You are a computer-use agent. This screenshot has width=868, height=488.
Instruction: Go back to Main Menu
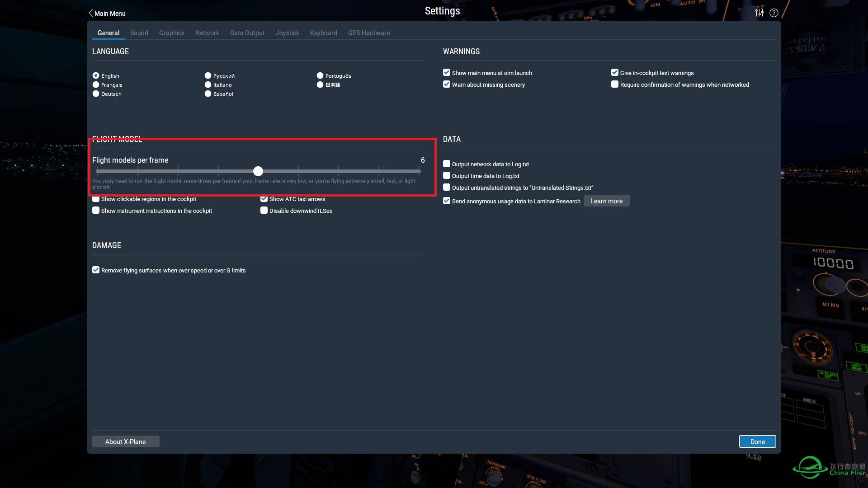coord(107,13)
